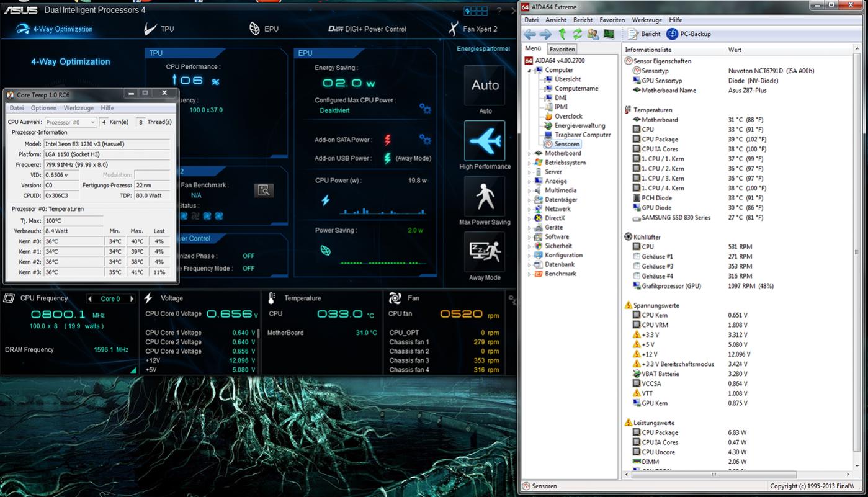Open Core Temp Hilfe menu
This screenshot has width=868, height=497.
coord(107,108)
